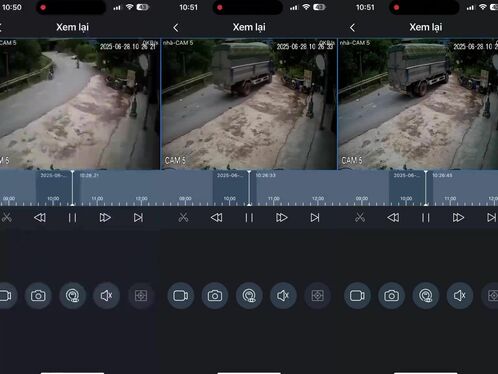Screen dimensions: 498x374
Task: Click the 11:00 mark on the left timeline
Action: click(x=97, y=199)
